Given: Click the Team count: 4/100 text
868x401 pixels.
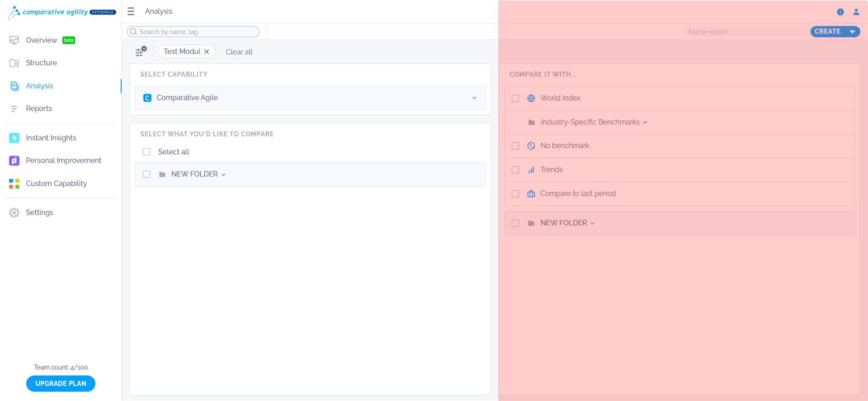Looking at the screenshot, I should pyautogui.click(x=61, y=367).
